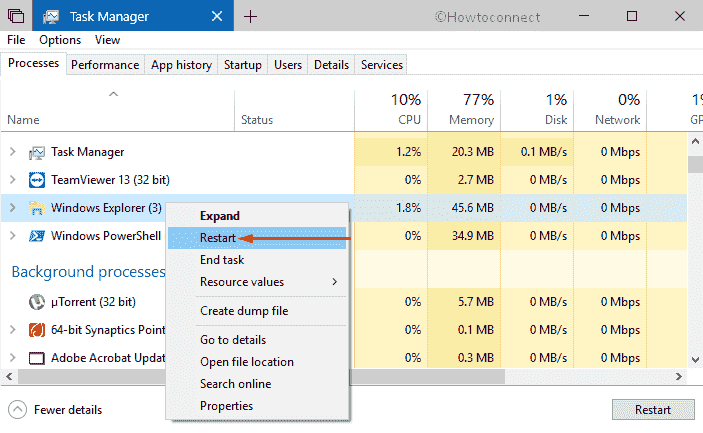Image resolution: width=703 pixels, height=433 pixels.
Task: Click the Windows PowerShell process icon
Action: tap(37, 236)
